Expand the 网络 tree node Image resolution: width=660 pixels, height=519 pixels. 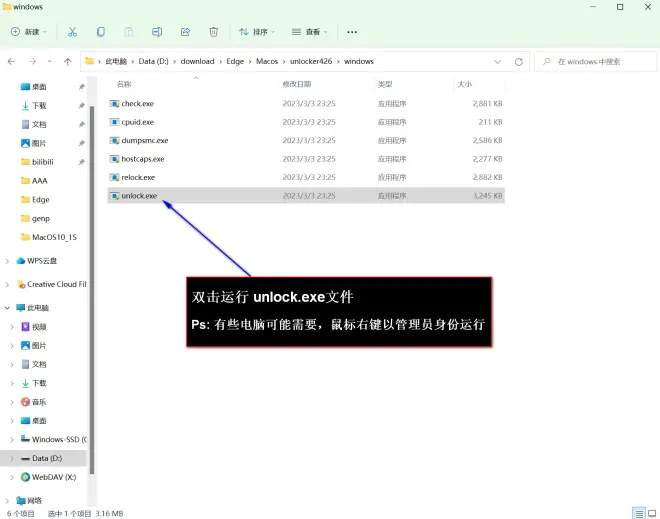click(7, 500)
